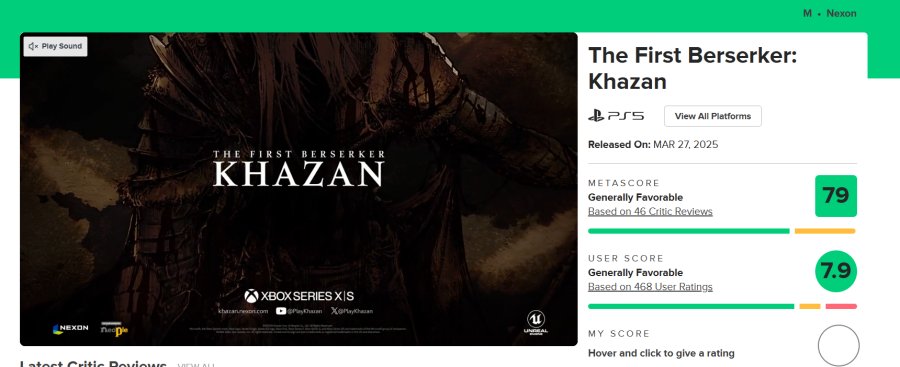Click the M rating label at top
The width and height of the screenshot is (900, 367).
tap(807, 13)
